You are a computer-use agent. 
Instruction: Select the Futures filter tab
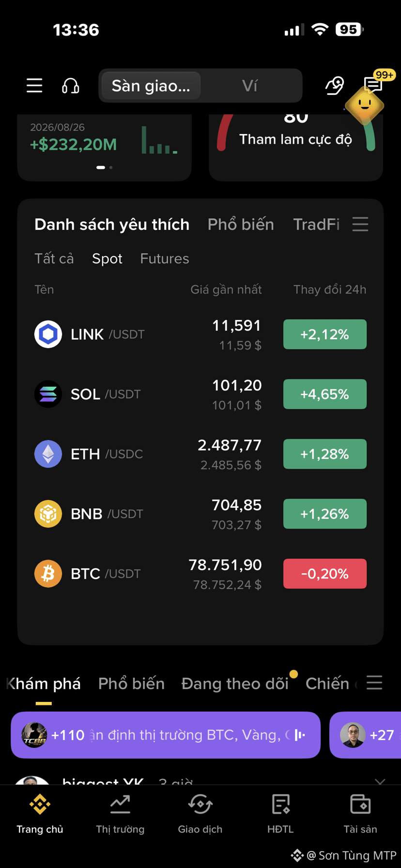[x=165, y=259]
